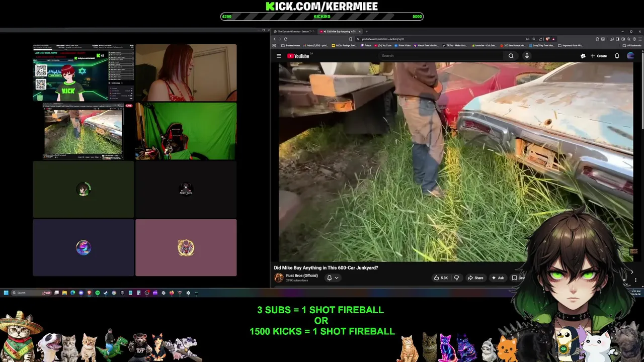Open the Rust Bros (Official) channel link
The image size is (644, 362).
(302, 276)
